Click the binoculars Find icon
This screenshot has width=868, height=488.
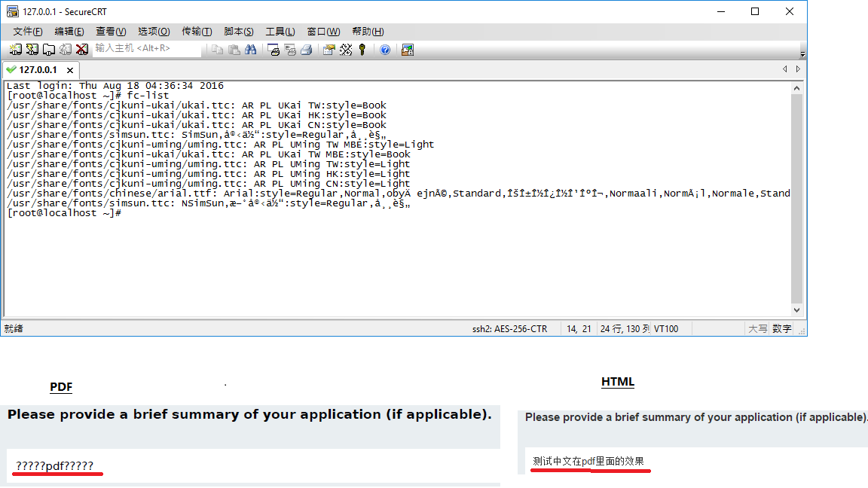pyautogui.click(x=251, y=50)
